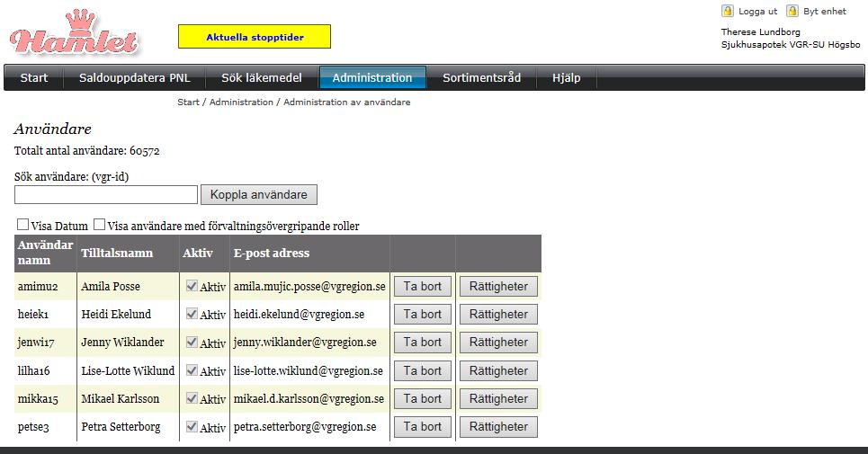This screenshot has width=868, height=454.
Task: Select the Administration menu tab
Action: pos(372,78)
